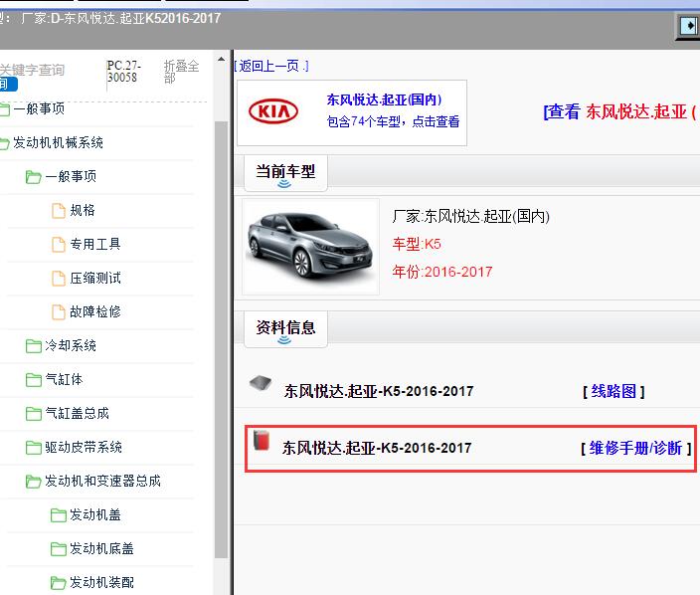
Task: Click the 年份:2016-2017 text
Action: [x=441, y=272]
